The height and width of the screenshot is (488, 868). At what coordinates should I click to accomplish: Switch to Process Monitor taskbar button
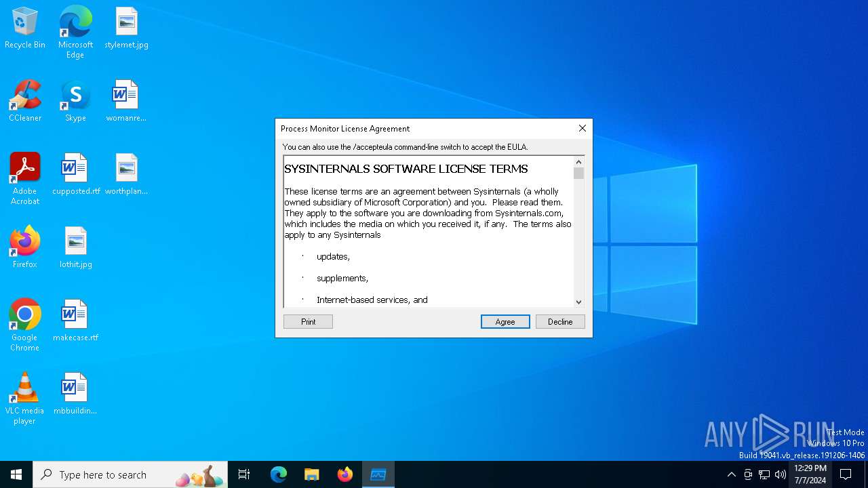click(378, 474)
